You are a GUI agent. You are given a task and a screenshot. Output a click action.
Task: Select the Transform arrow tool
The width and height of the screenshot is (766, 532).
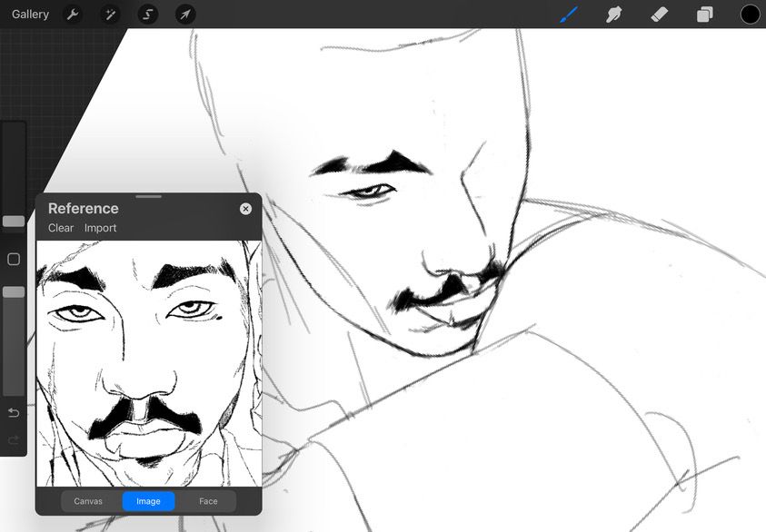(184, 15)
